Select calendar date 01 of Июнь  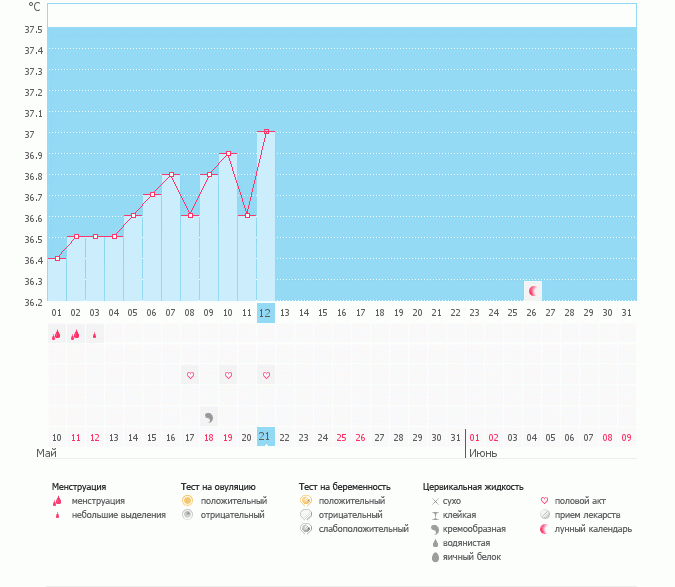(x=474, y=437)
